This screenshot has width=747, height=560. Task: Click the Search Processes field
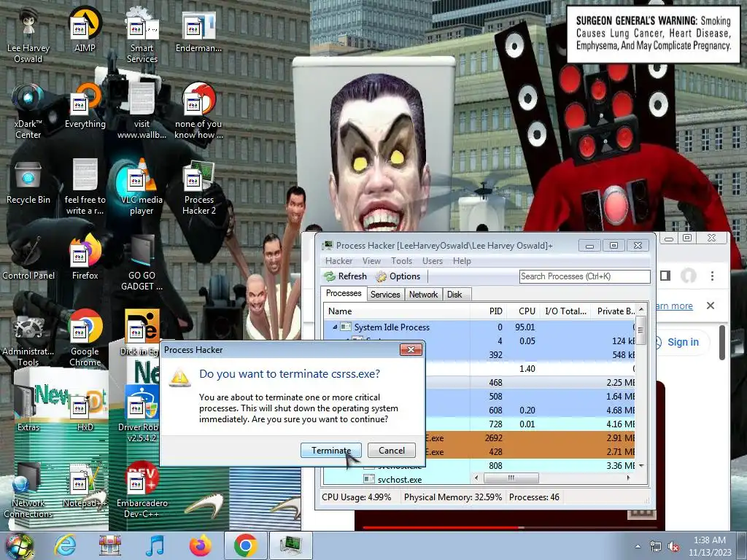584,276
